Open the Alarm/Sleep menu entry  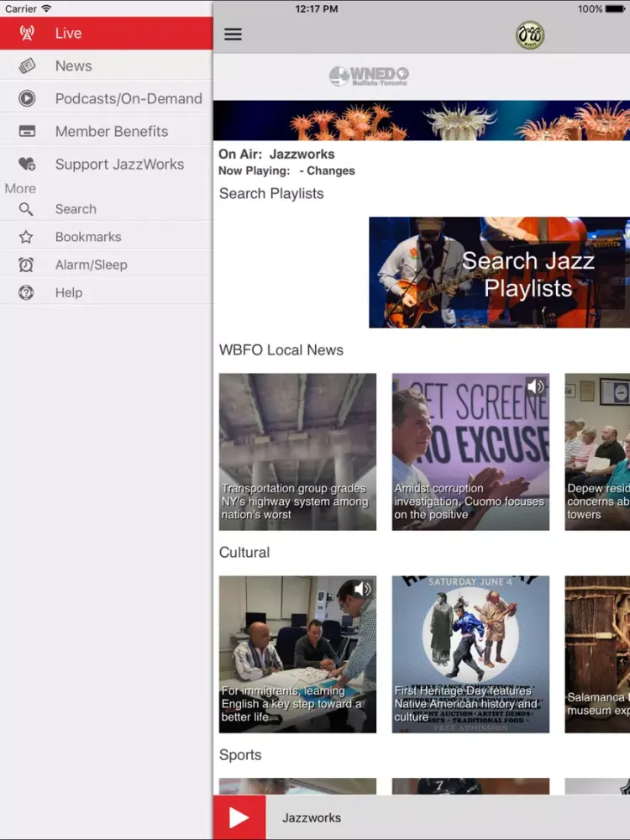tap(106, 265)
